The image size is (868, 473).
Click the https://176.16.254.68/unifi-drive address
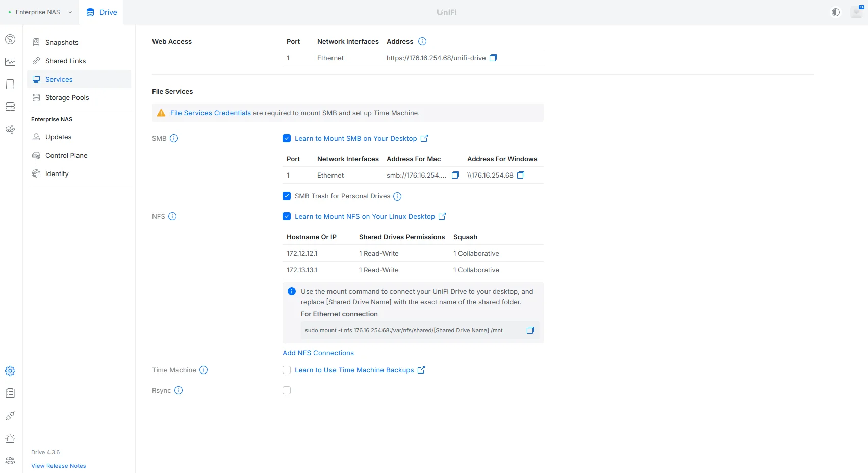(x=436, y=58)
